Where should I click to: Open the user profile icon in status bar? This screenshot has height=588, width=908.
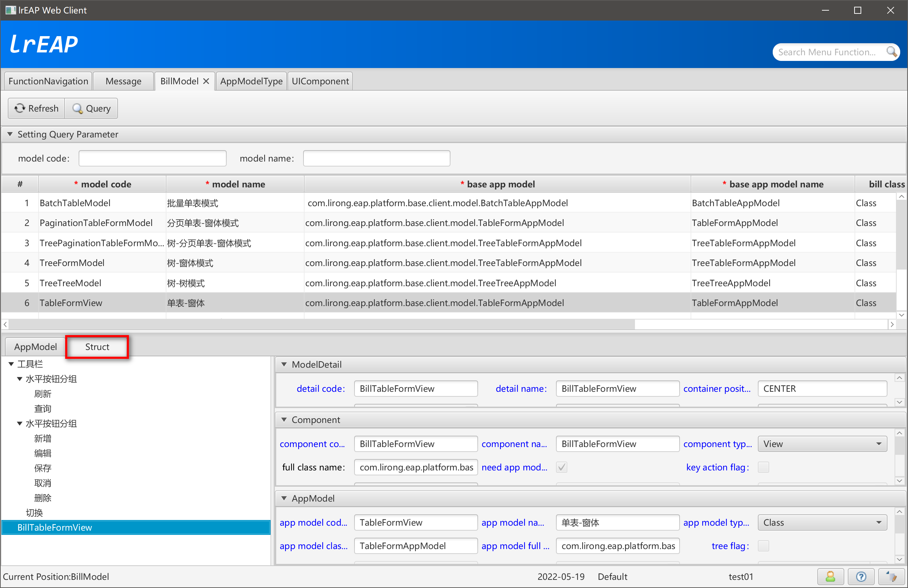click(x=830, y=576)
